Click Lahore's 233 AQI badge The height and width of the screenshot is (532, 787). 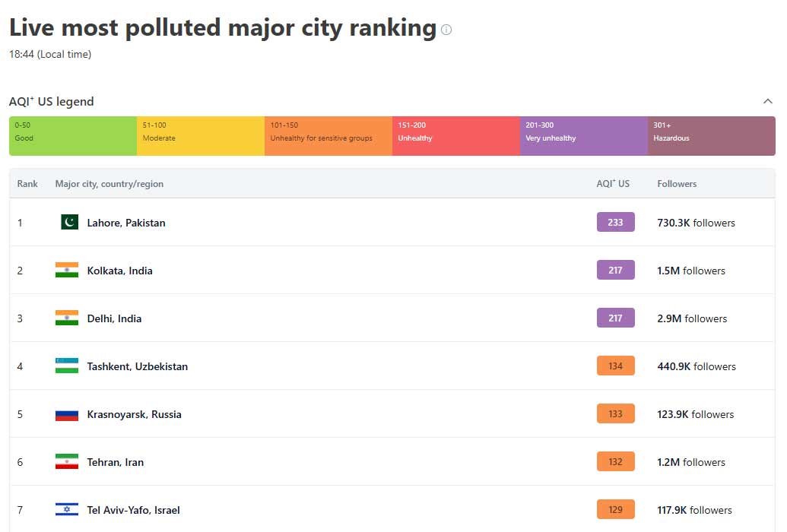coord(615,222)
